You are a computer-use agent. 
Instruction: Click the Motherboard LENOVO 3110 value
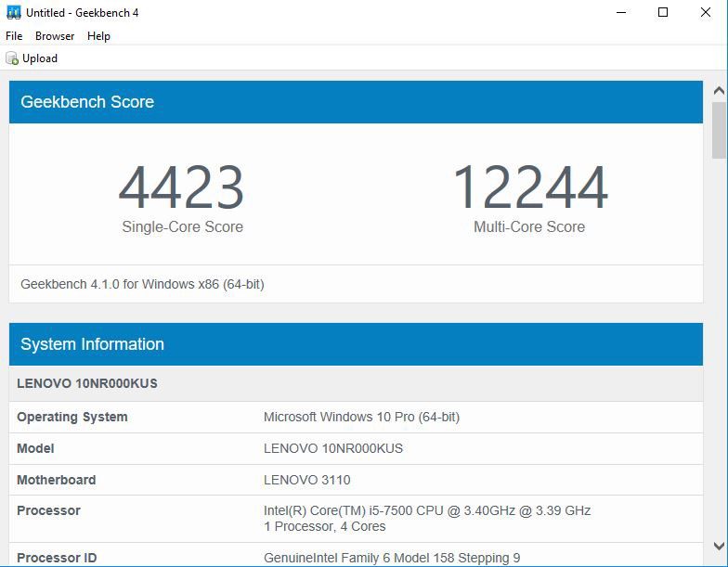click(x=306, y=480)
